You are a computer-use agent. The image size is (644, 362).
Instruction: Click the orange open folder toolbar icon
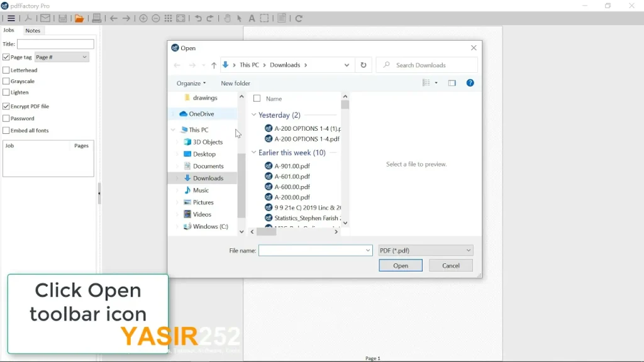point(79,18)
